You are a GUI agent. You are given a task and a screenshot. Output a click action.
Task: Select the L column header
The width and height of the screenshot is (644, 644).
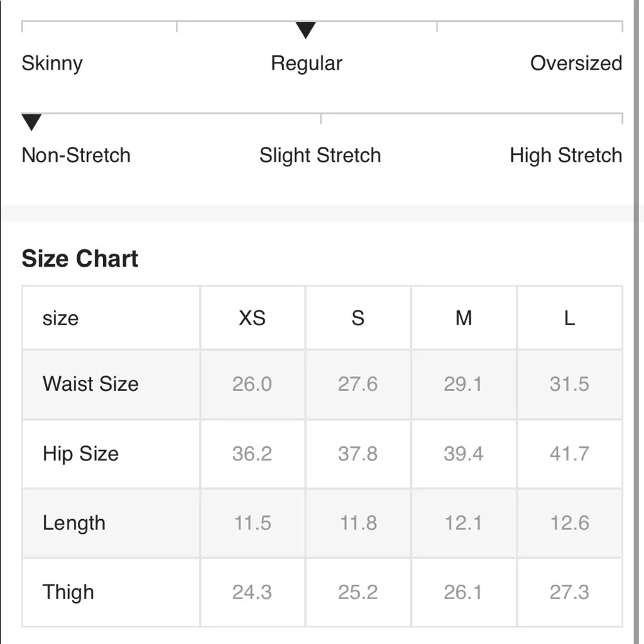(x=569, y=318)
